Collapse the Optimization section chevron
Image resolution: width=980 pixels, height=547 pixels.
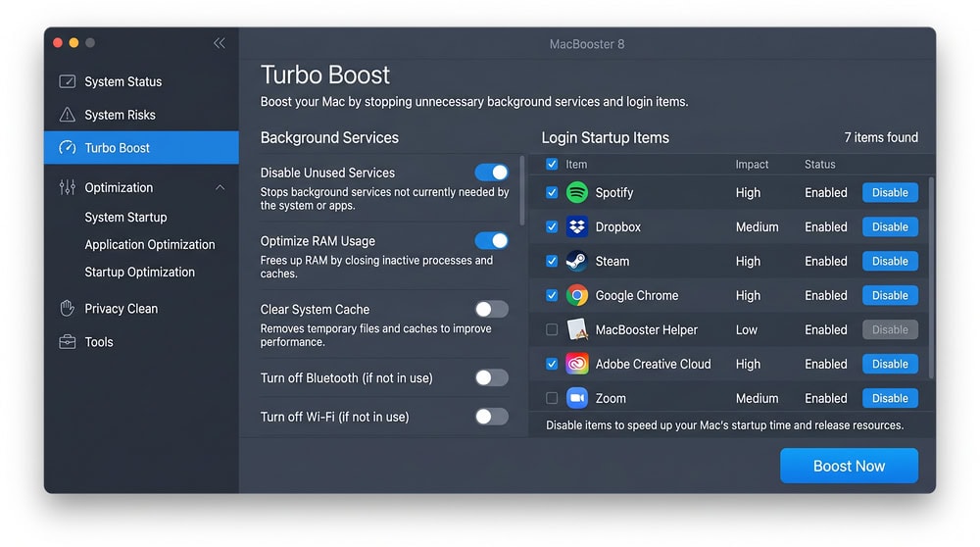pyautogui.click(x=220, y=187)
